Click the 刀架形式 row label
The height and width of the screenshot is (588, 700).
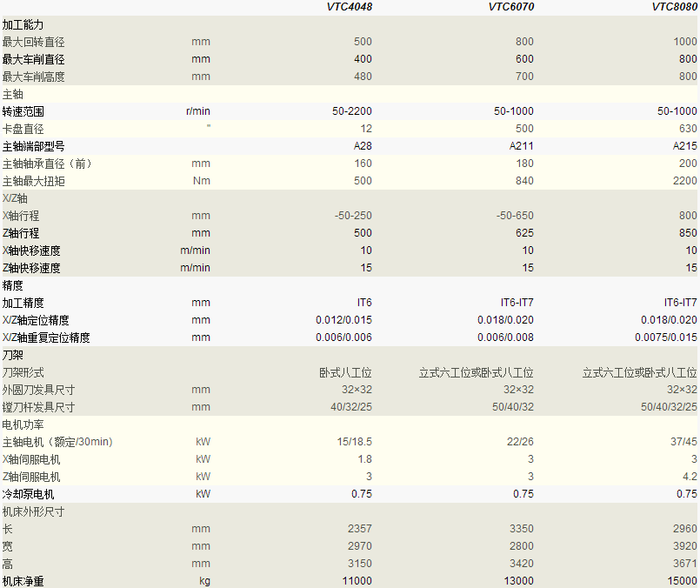click(x=23, y=373)
